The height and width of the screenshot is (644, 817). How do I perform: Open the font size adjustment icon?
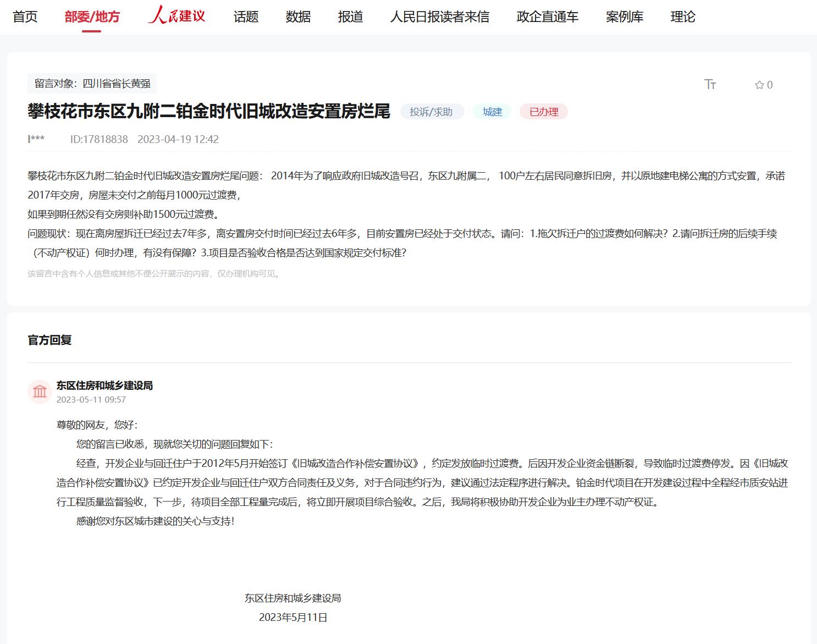tap(710, 84)
